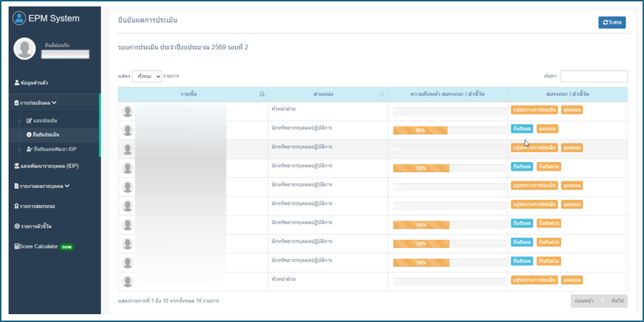Viewport: 644px width, 322px height.
Task: Open the แสดง rows-per-page dropdown
Action: coord(147,76)
